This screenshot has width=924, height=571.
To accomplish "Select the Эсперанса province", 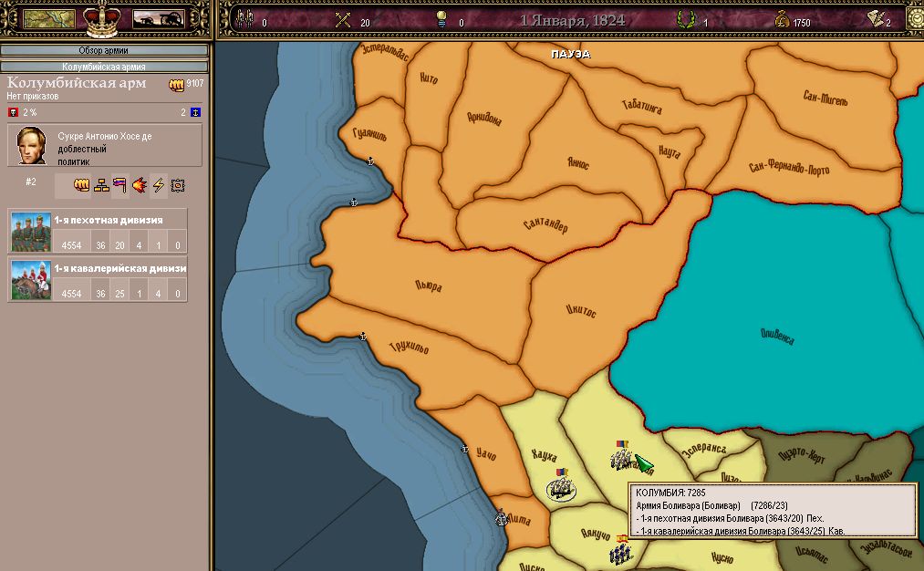I will (704, 450).
